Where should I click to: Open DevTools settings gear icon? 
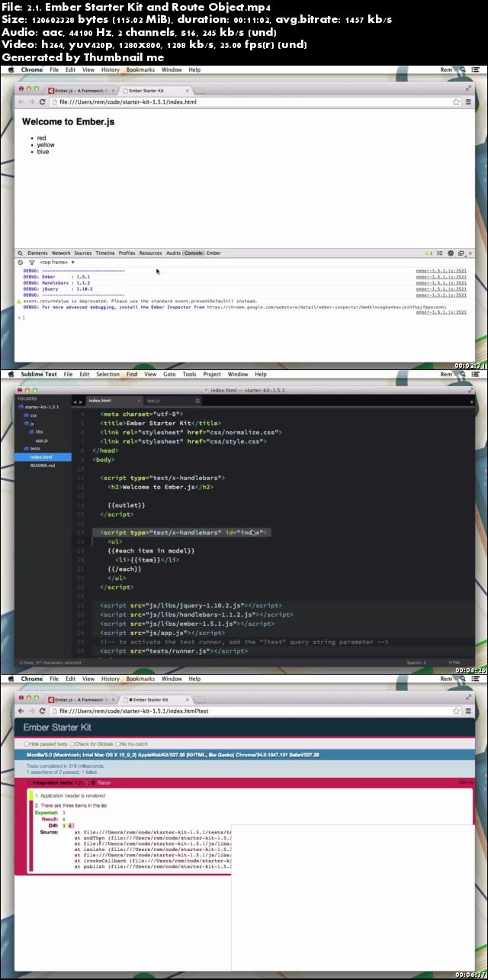451,253
